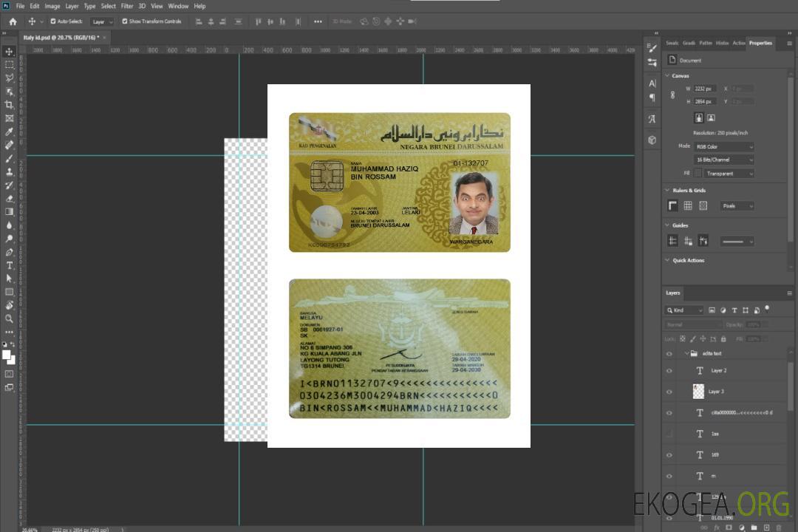
Task: Click the create new group folder icon
Action: pos(754,528)
